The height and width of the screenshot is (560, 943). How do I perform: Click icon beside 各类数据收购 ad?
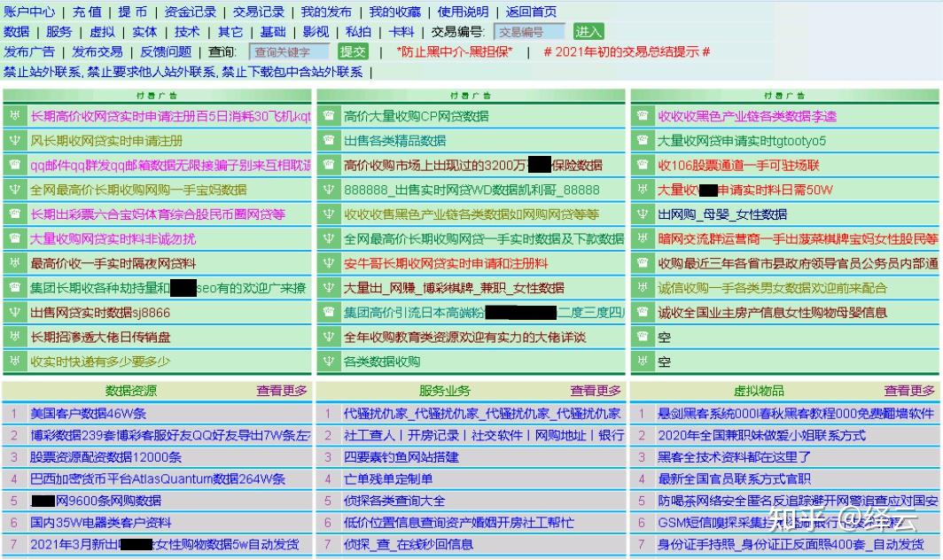point(328,361)
